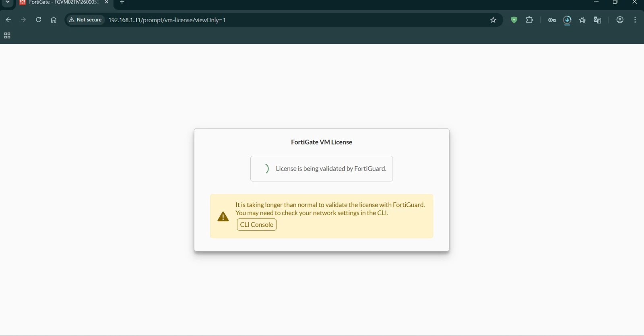The width and height of the screenshot is (644, 336).
Task: Open the CLI Console
Action: (257, 225)
